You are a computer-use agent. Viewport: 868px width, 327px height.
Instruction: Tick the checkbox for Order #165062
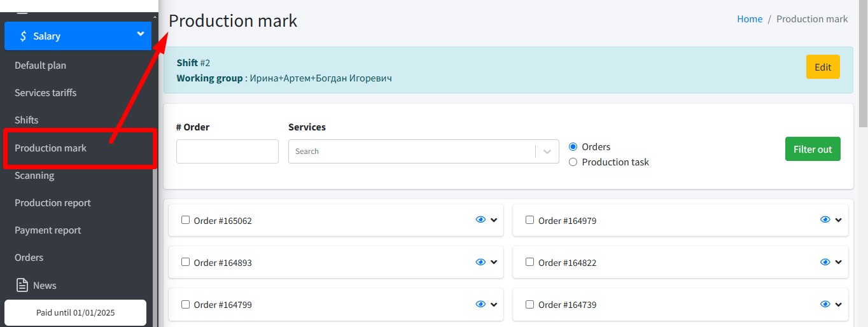[186, 220]
